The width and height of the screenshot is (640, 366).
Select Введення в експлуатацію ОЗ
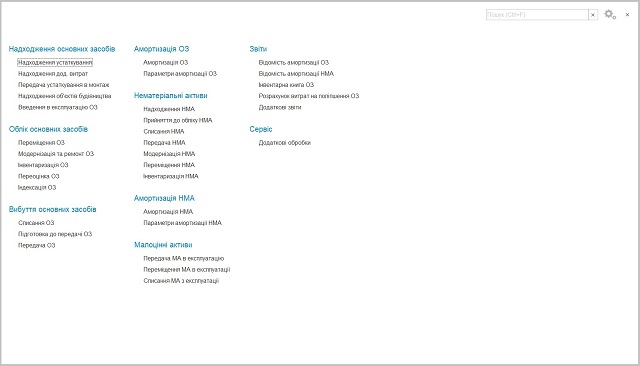tap(58, 107)
